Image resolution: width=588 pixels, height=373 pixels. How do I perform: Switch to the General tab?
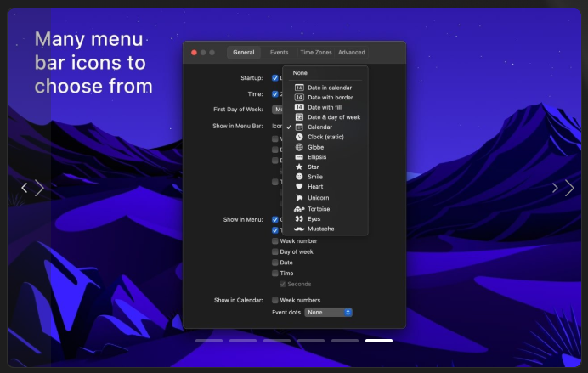pyautogui.click(x=243, y=53)
